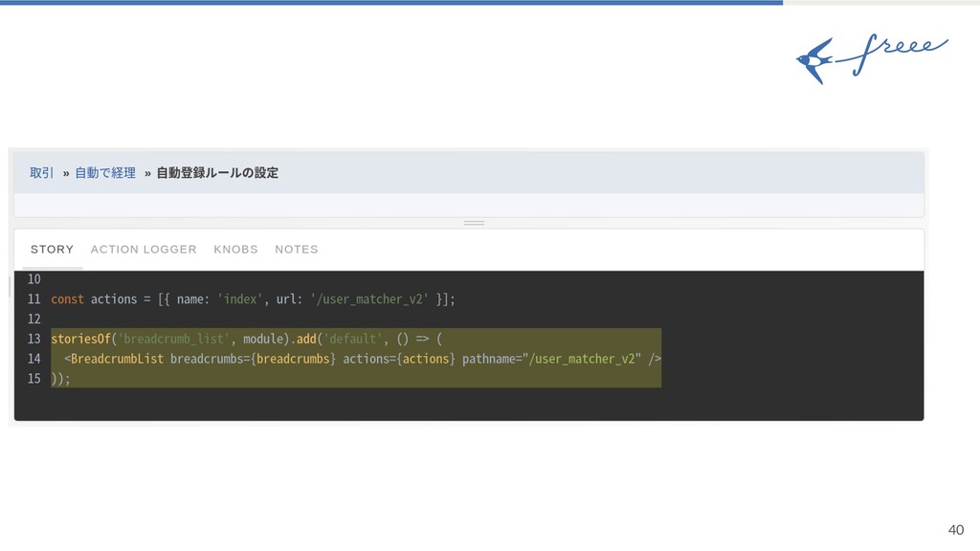Click pathname="/user_matcher_v2" attribute on line 14
This screenshot has height=551, width=980.
point(552,359)
